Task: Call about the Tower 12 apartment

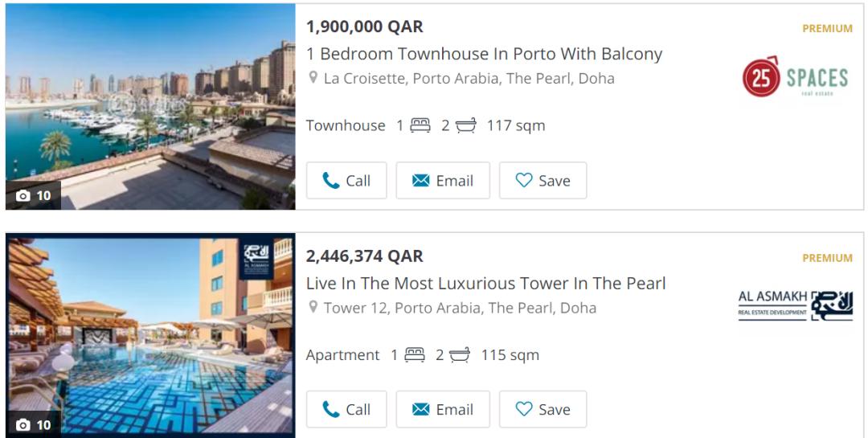Action: pos(346,410)
